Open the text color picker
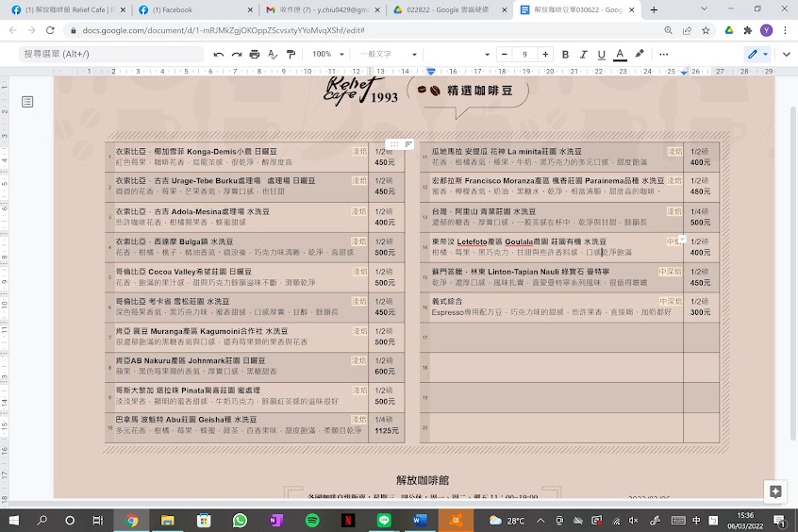Viewport: 798px width, 532px height. tap(620, 54)
